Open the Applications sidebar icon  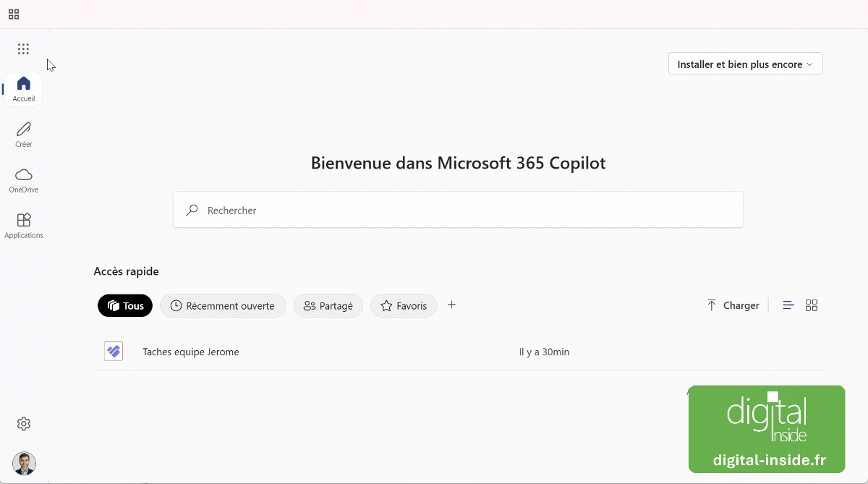coord(23,221)
